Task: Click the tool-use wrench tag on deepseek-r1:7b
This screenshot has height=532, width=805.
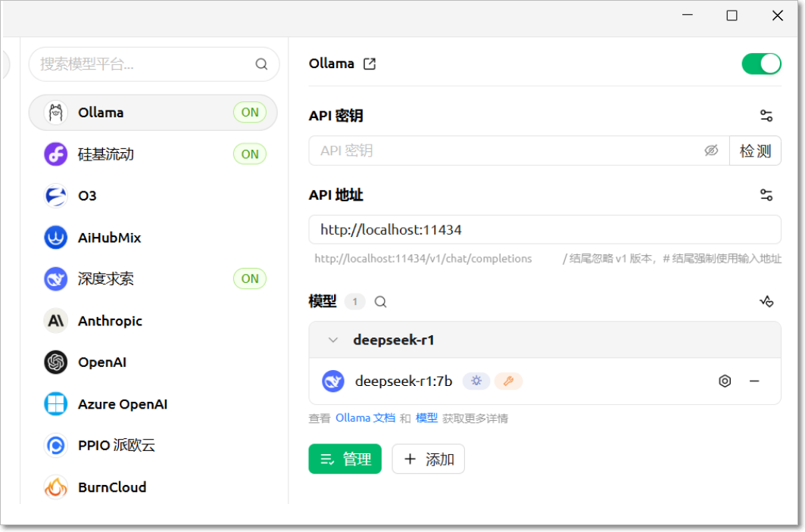Action: pos(508,381)
